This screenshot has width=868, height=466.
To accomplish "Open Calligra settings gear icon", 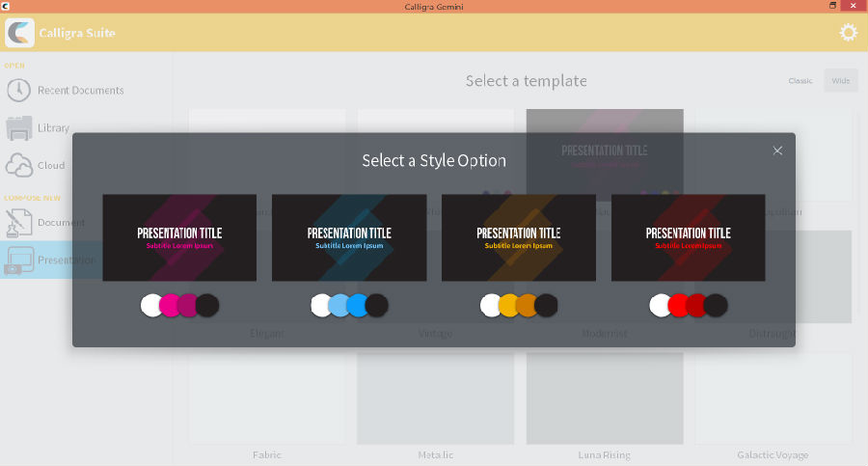I will point(848,33).
